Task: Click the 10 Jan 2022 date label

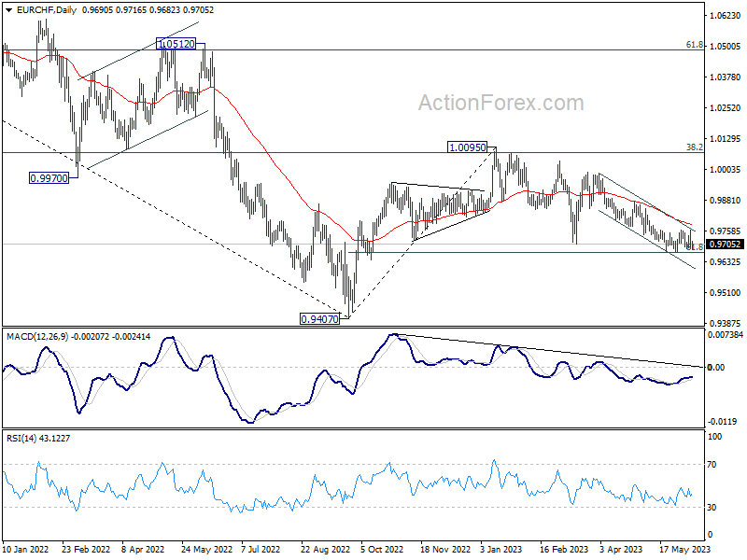Action: point(26,549)
